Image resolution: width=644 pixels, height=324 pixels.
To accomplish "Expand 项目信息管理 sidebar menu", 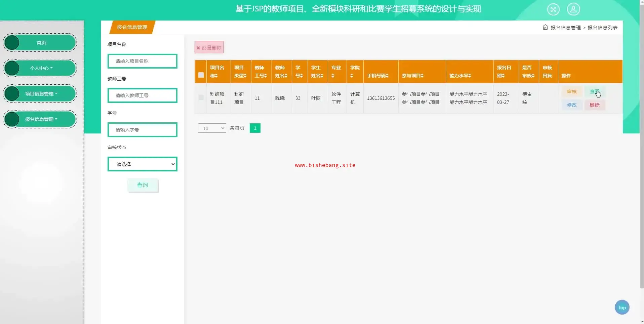I will (x=41, y=94).
